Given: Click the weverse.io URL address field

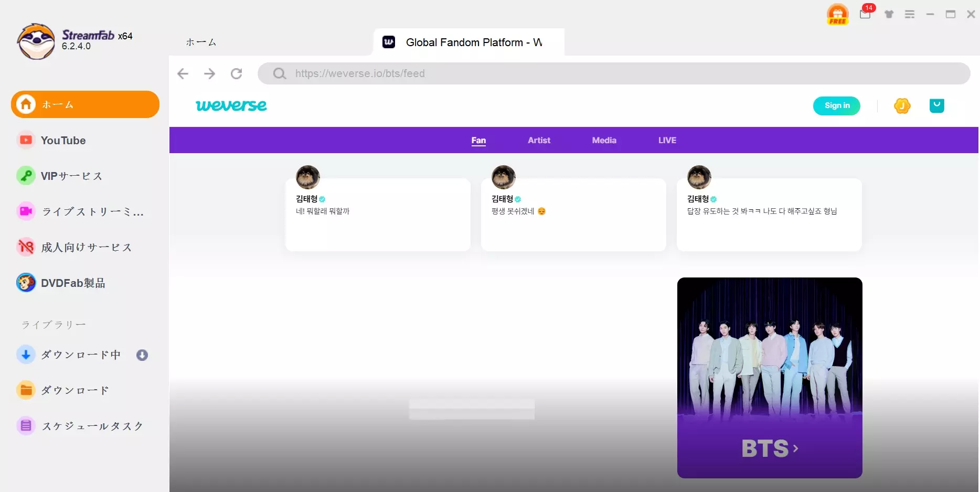Looking at the screenshot, I should 614,73.
